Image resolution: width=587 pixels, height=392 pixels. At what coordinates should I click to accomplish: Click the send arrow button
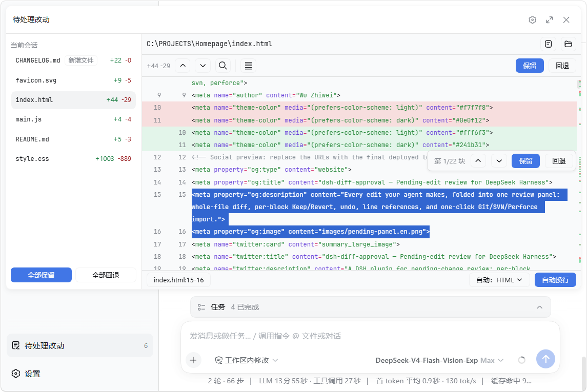pos(545,359)
